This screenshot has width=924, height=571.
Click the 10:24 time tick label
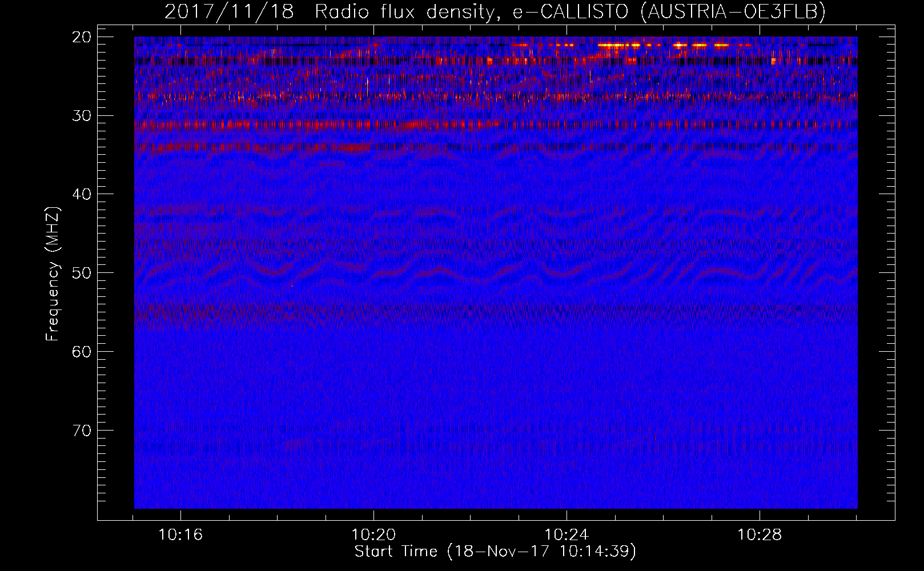tap(567, 535)
